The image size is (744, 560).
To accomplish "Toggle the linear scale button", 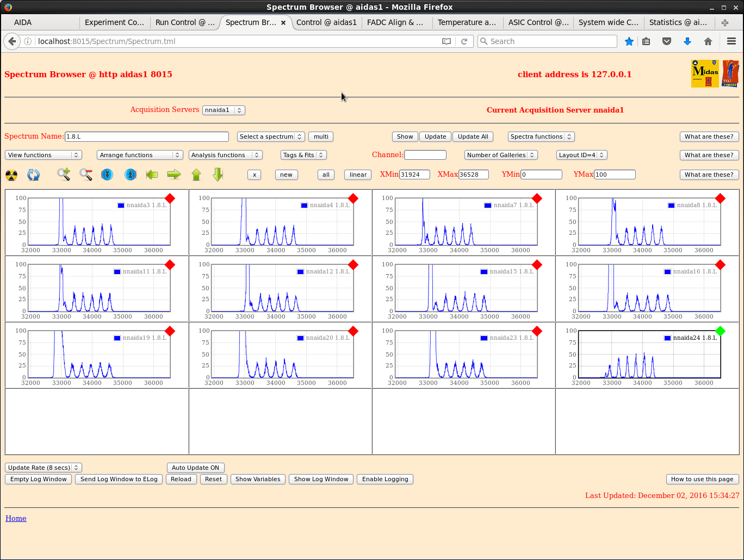I will [358, 175].
